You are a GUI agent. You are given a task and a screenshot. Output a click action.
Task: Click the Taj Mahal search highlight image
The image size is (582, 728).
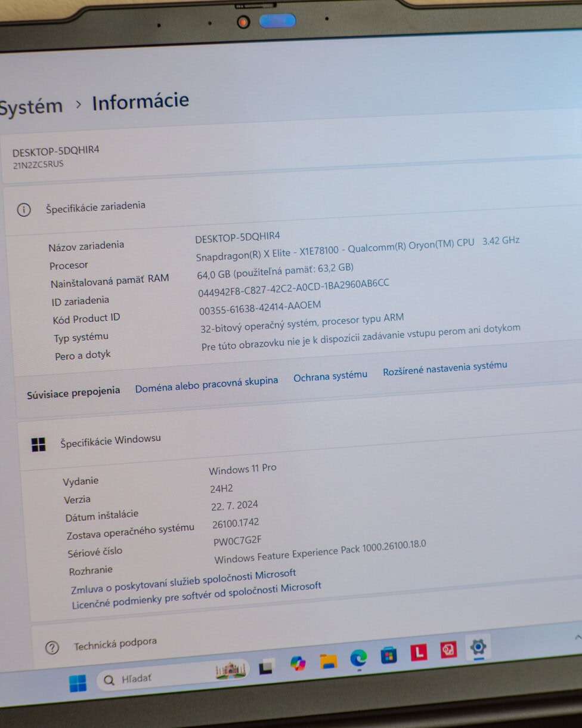[x=230, y=671]
